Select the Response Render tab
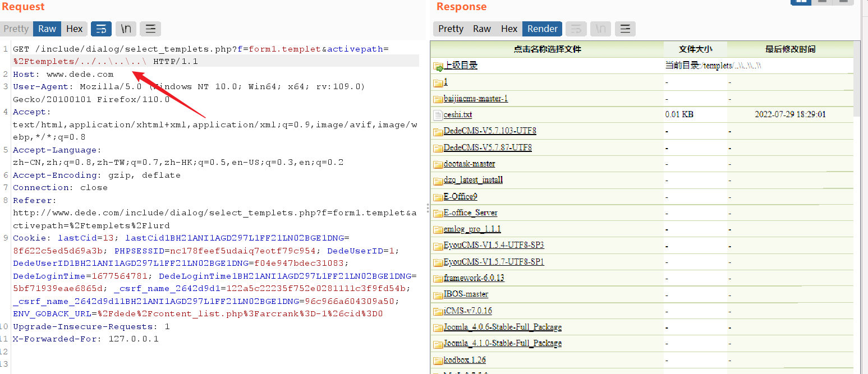Screen dimensions: 868x374 [543, 29]
